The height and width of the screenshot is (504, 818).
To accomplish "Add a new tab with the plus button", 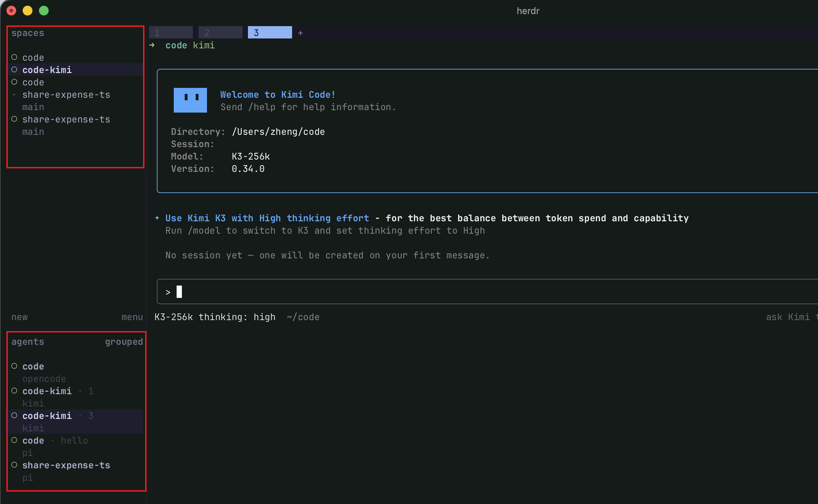I will click(x=301, y=33).
